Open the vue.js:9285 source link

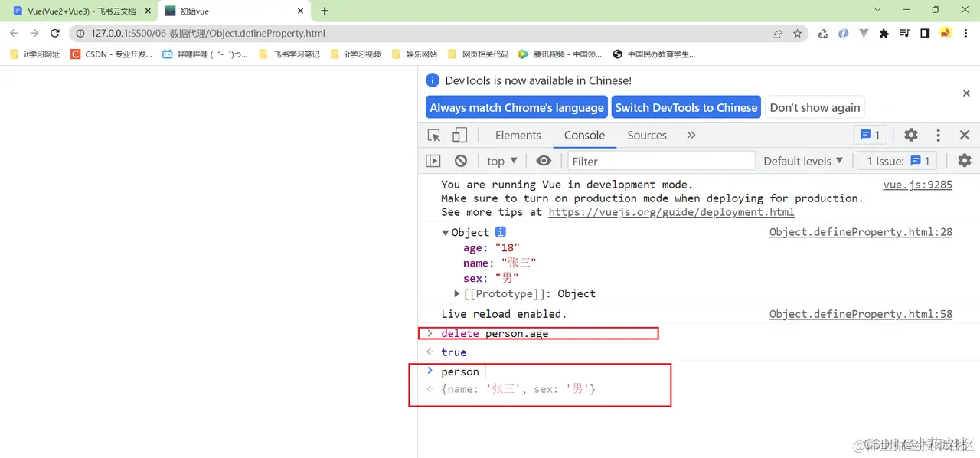point(917,185)
